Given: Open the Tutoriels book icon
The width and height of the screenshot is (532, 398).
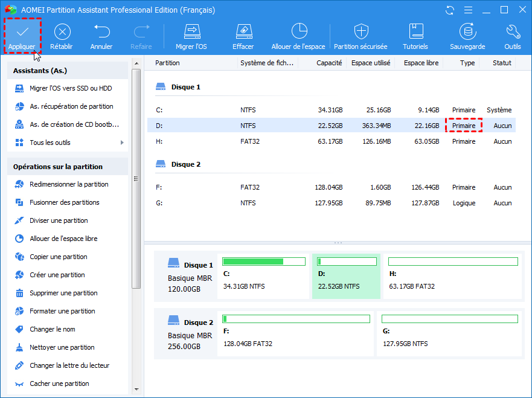Looking at the screenshot, I should click(415, 35).
